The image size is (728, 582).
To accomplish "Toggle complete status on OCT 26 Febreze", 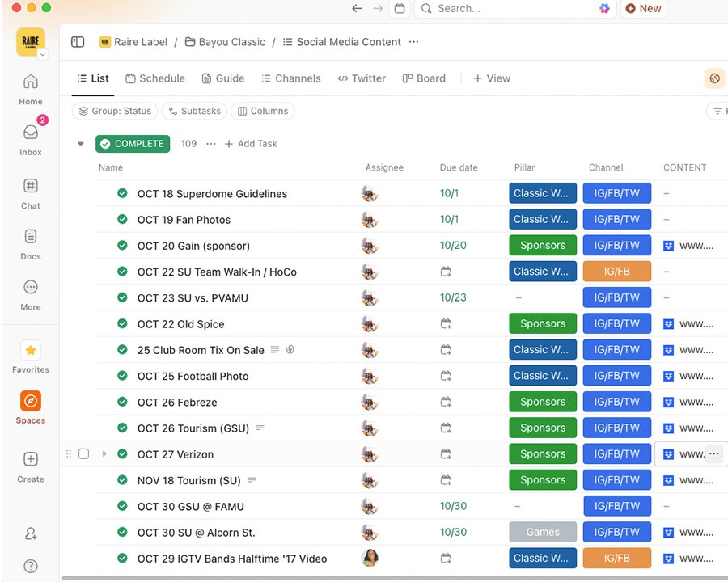I will (x=123, y=402).
